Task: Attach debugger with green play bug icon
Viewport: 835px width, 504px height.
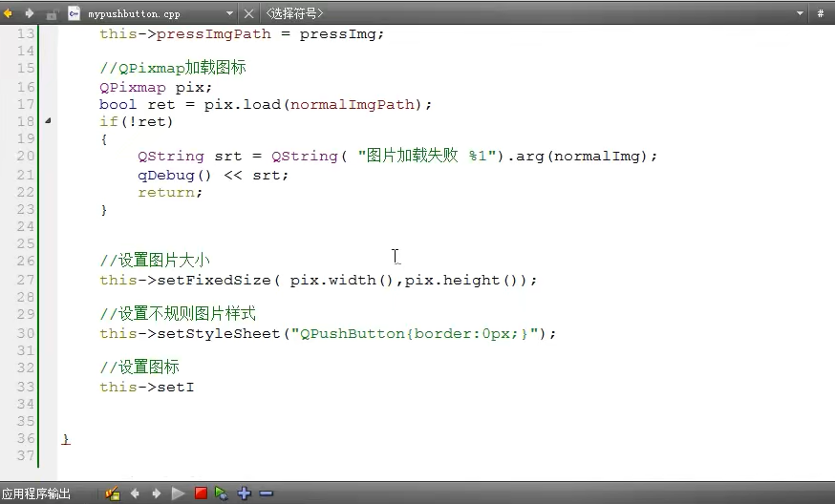Action: click(x=222, y=493)
